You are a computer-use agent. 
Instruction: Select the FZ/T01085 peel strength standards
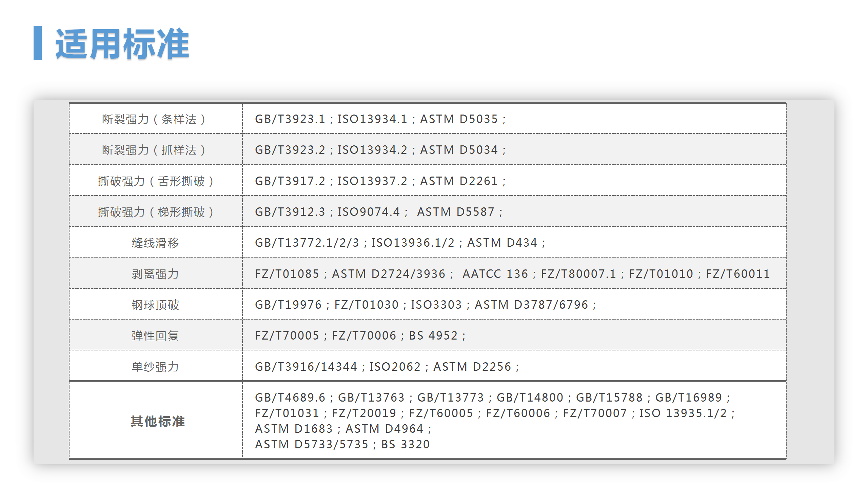click(x=287, y=274)
